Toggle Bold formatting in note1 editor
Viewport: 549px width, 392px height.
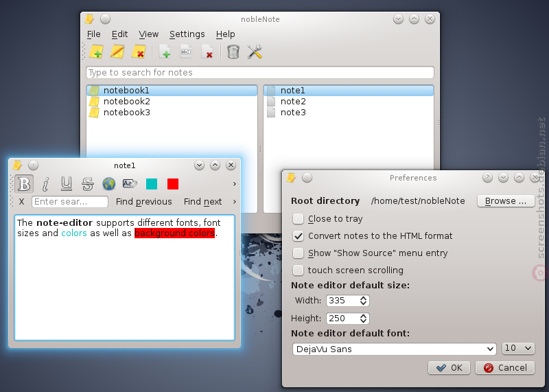tap(24, 184)
